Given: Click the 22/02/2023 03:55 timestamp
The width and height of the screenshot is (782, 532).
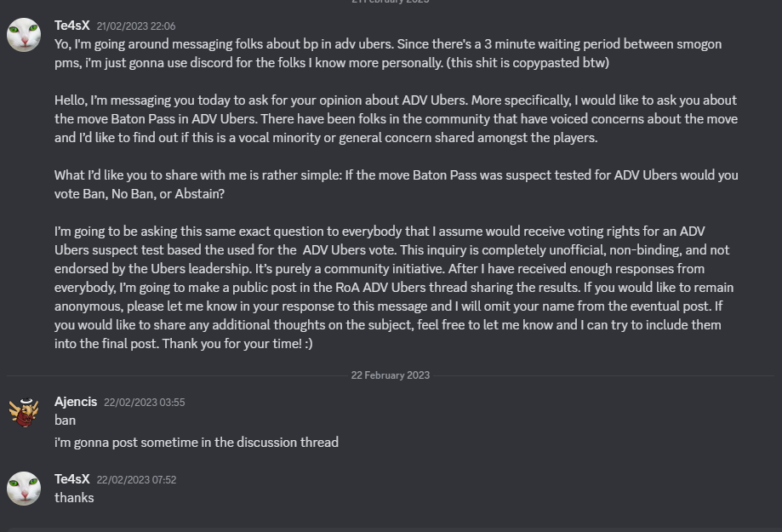Looking at the screenshot, I should [144, 402].
